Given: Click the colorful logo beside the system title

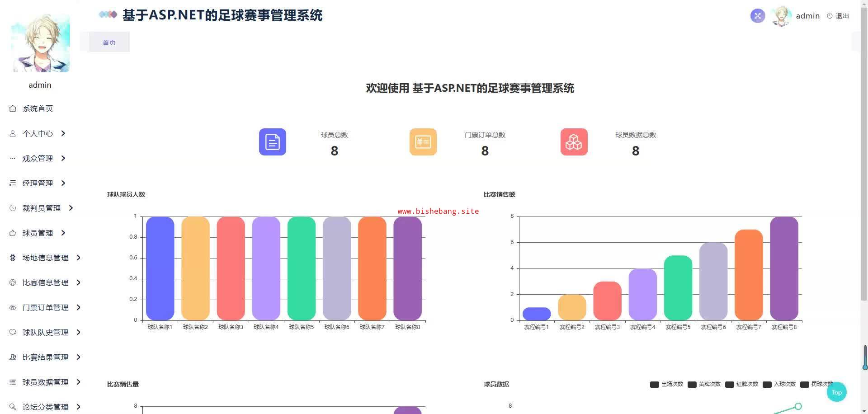Looking at the screenshot, I should [x=108, y=15].
